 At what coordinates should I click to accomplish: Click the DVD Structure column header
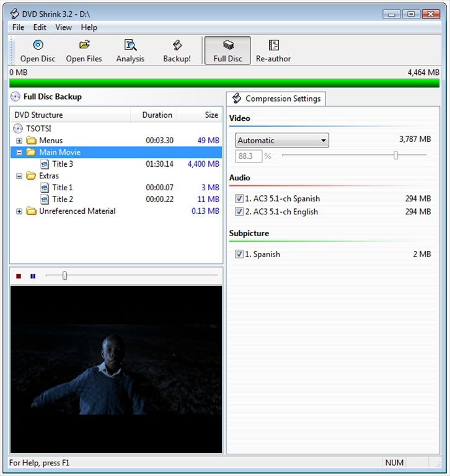coord(70,115)
